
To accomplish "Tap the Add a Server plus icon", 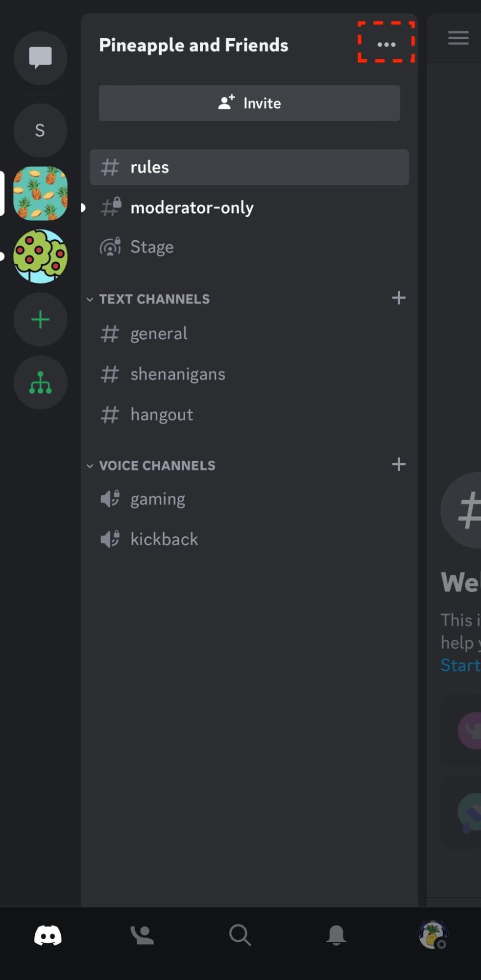I will (40, 320).
